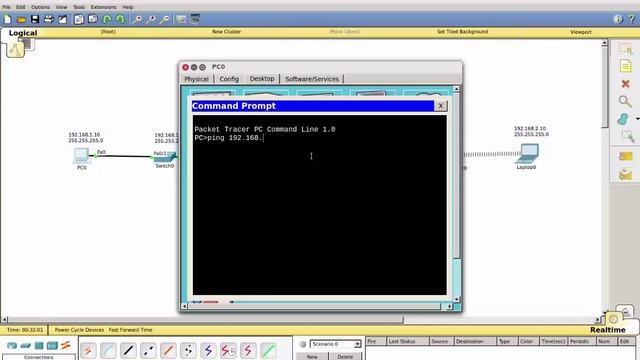The height and width of the screenshot is (360, 640).
Task: Pick the Phone cable connection
Action: pyautogui.click(x=188, y=351)
